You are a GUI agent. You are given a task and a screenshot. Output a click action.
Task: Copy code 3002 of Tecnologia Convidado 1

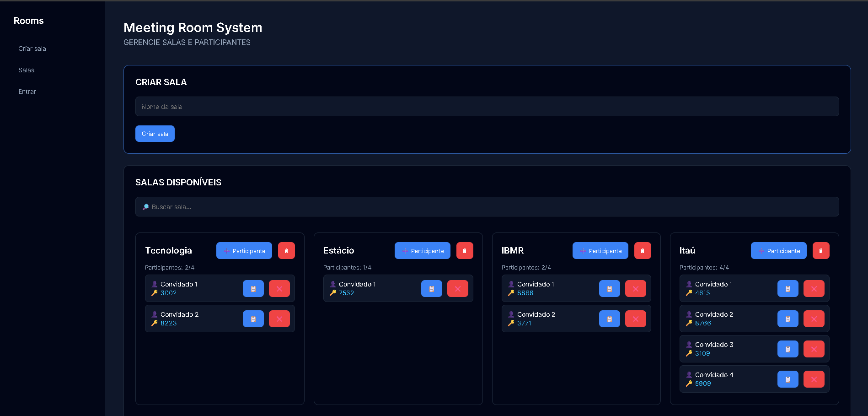click(x=253, y=289)
